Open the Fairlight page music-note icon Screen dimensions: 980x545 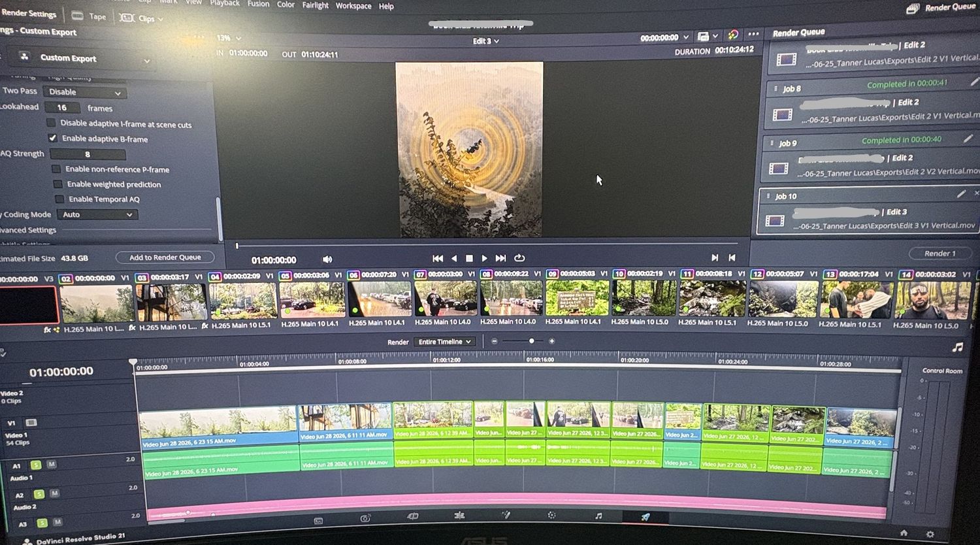point(598,516)
